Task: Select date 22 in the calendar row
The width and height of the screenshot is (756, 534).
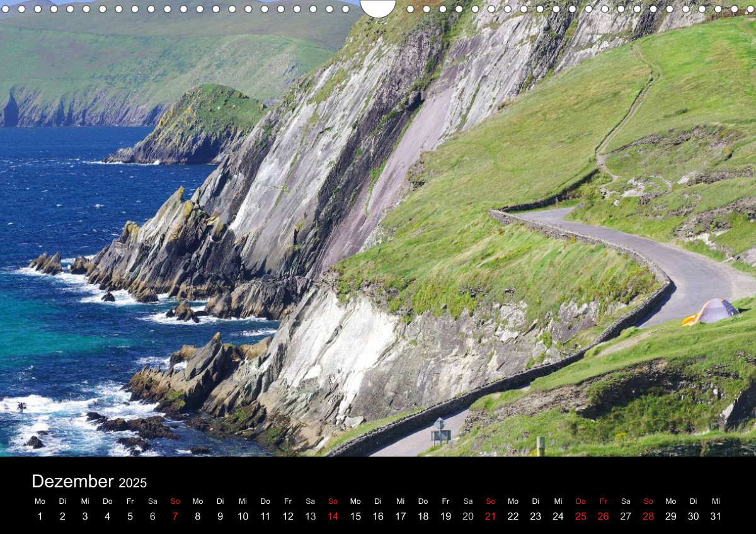Action: [x=513, y=516]
